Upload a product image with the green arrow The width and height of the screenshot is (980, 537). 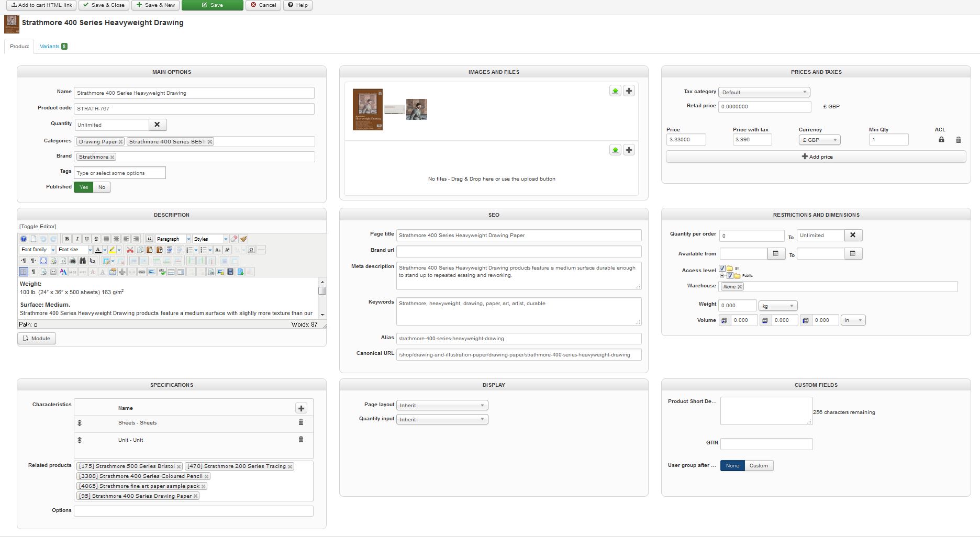[x=615, y=91]
